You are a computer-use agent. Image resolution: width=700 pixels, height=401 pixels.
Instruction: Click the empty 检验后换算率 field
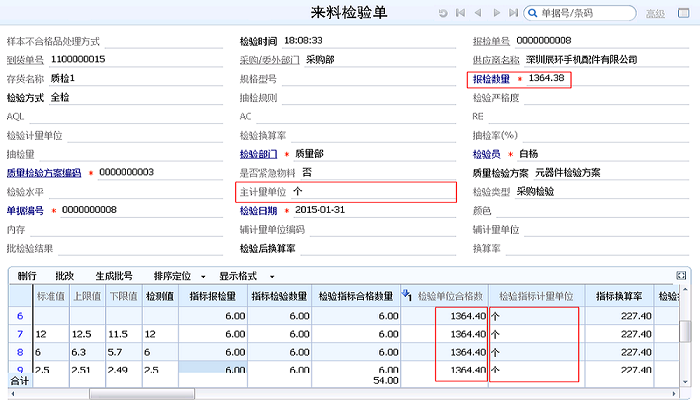(378, 248)
